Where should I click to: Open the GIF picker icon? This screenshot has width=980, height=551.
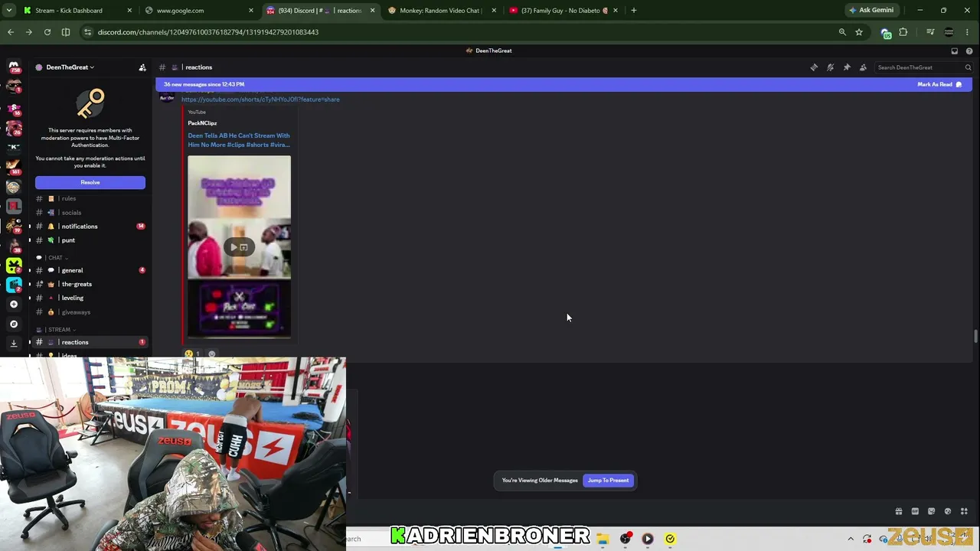point(915,511)
